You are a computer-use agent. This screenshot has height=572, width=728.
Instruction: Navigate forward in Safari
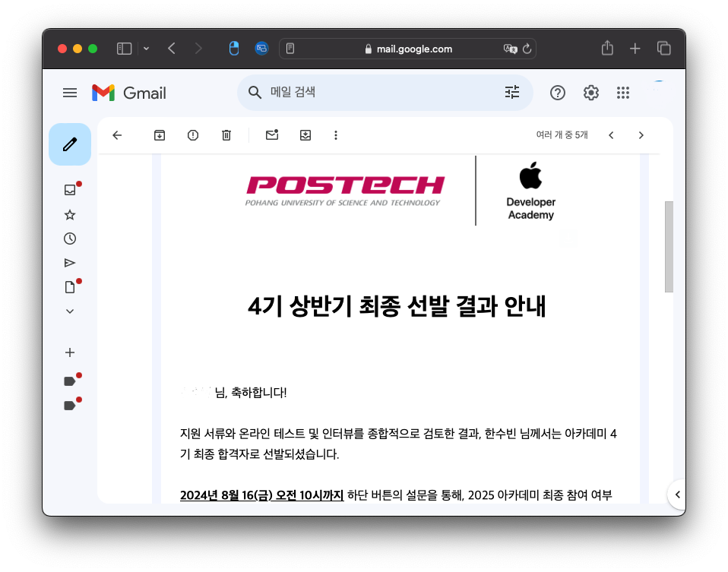coord(198,49)
